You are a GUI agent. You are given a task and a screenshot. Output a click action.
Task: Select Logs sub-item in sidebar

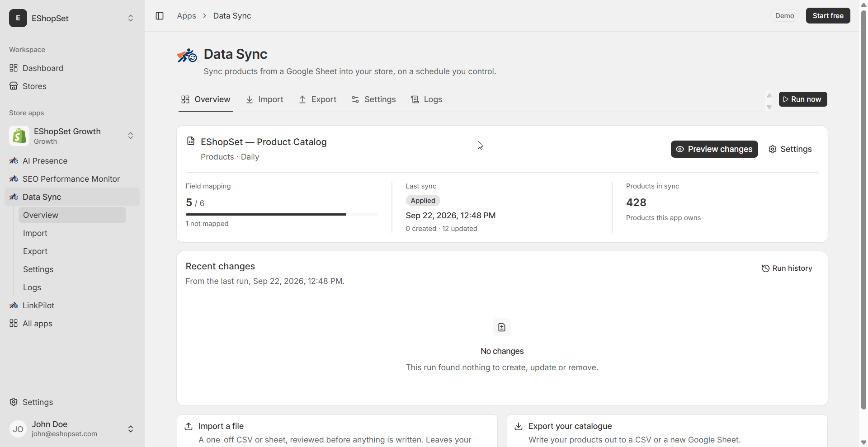[72, 287]
